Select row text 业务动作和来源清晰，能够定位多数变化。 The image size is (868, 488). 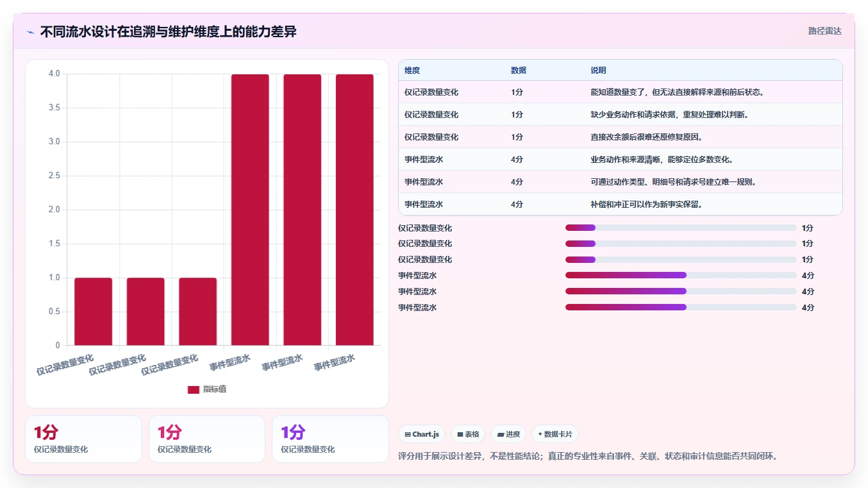click(662, 160)
